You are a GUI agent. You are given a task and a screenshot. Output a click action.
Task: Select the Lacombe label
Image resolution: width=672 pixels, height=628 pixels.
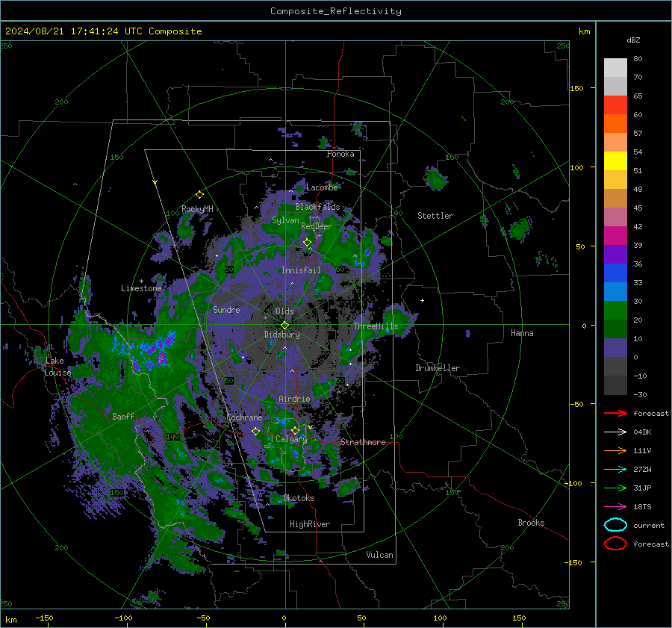tap(322, 187)
